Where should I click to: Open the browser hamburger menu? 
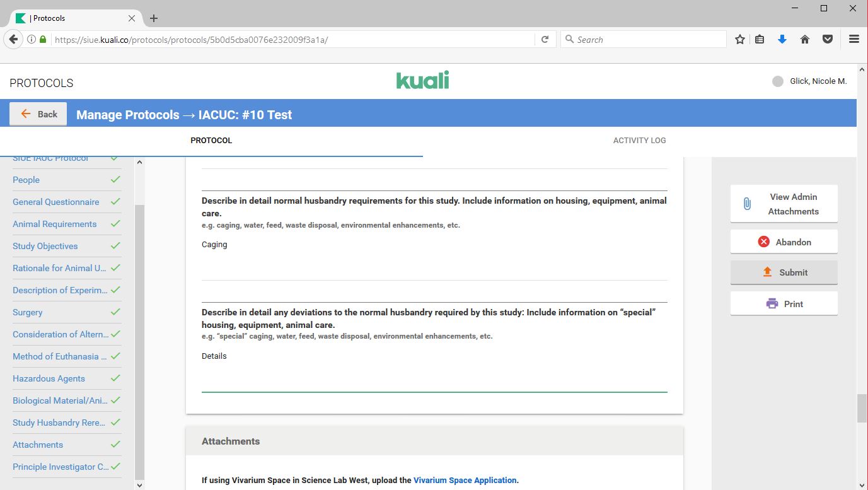coord(854,39)
